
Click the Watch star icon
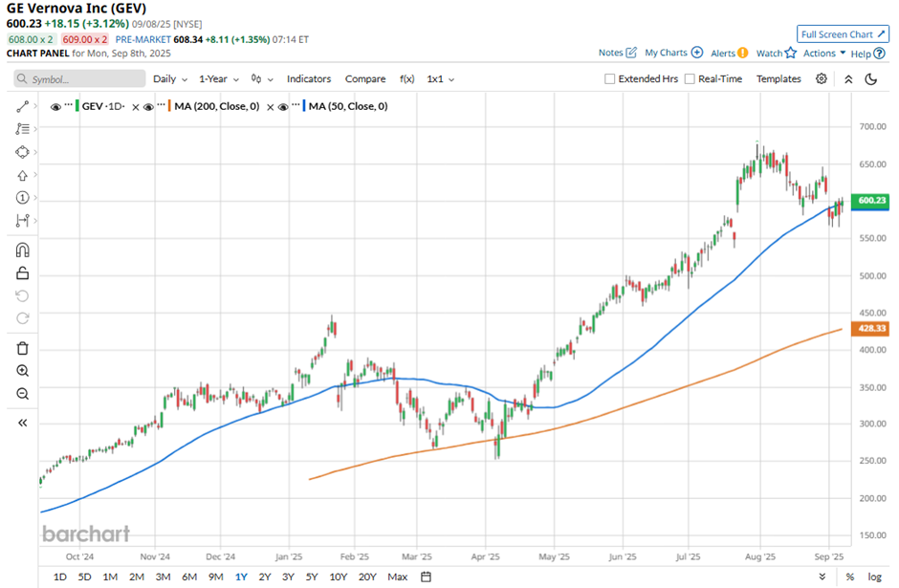click(x=791, y=54)
